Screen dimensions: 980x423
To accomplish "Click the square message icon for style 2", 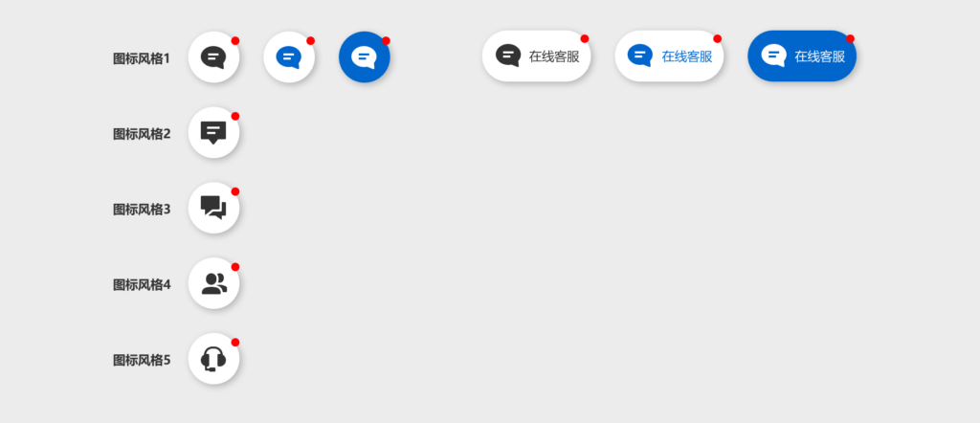I will pyautogui.click(x=213, y=132).
